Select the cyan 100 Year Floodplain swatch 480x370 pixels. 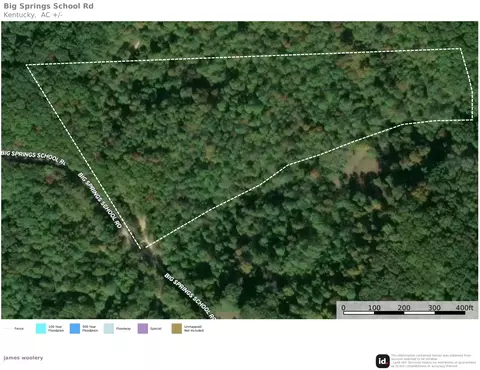tap(41, 328)
